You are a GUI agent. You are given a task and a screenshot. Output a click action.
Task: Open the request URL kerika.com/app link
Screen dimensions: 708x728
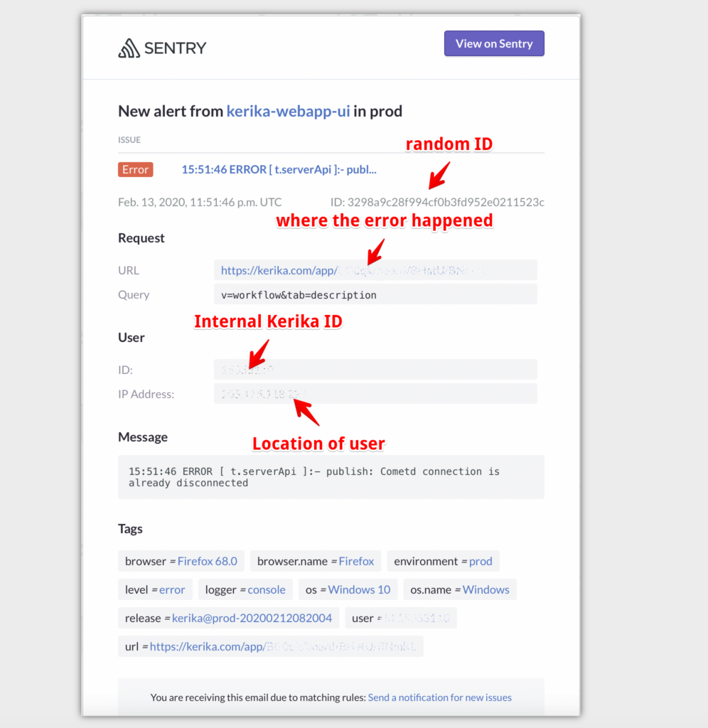click(x=353, y=270)
